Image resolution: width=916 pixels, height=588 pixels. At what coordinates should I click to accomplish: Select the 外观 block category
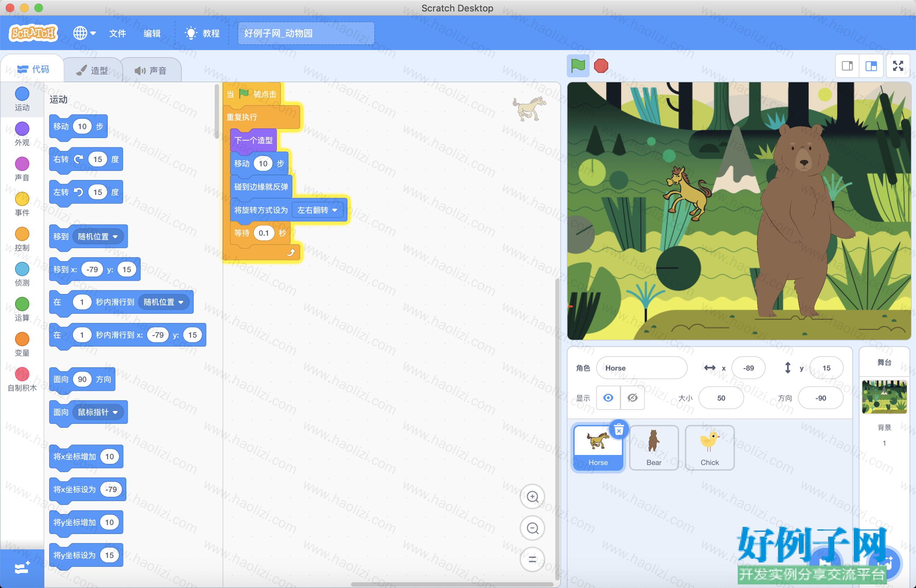(22, 134)
